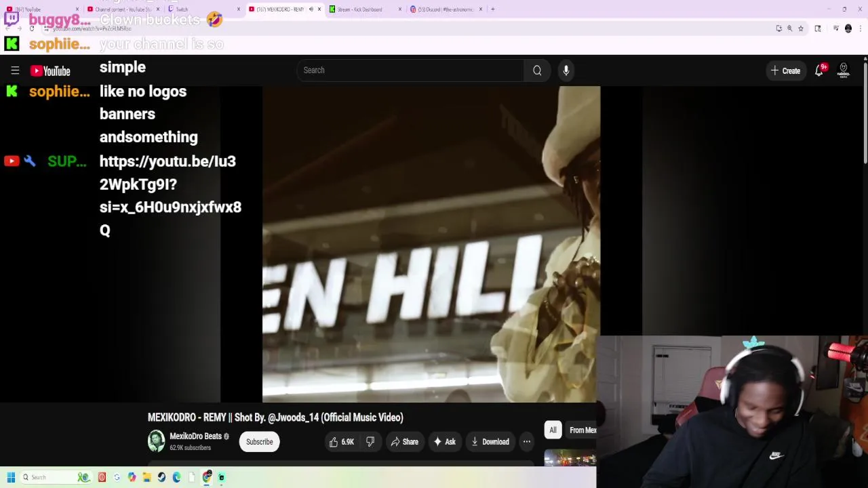The width and height of the screenshot is (868, 488).
Task: Open YouTube account avatar menu
Action: point(844,70)
